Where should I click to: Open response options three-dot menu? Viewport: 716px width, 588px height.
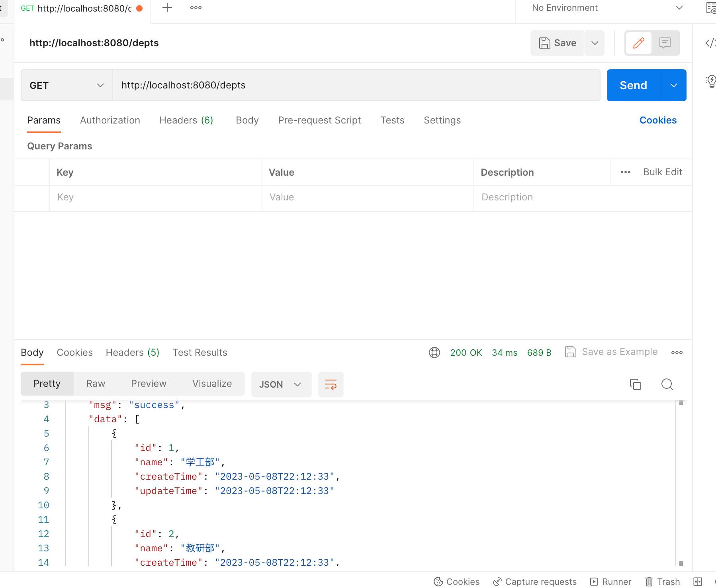(x=677, y=353)
